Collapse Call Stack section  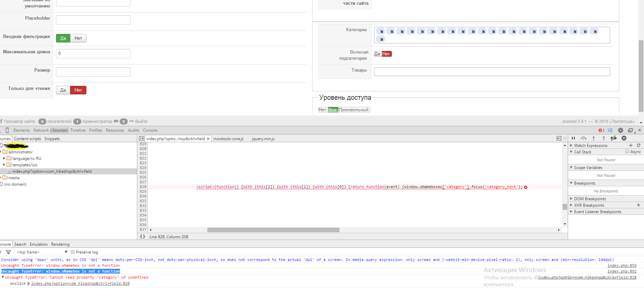(x=571, y=152)
